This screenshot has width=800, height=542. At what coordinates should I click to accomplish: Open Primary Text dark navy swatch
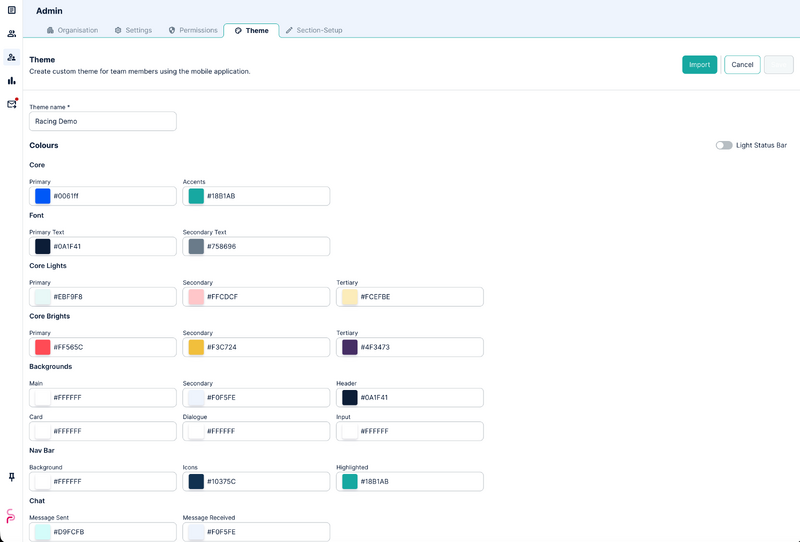43,247
